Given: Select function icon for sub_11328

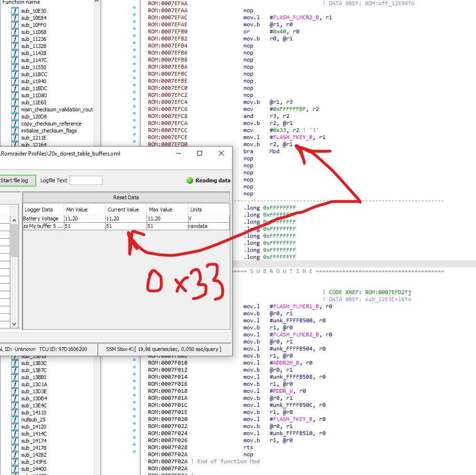Looking at the screenshot, I should [x=15, y=46].
